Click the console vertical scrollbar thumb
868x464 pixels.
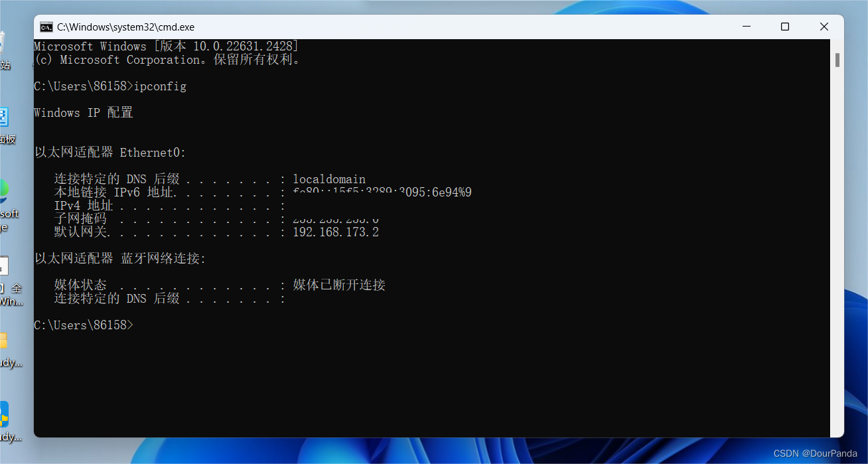tap(837, 60)
